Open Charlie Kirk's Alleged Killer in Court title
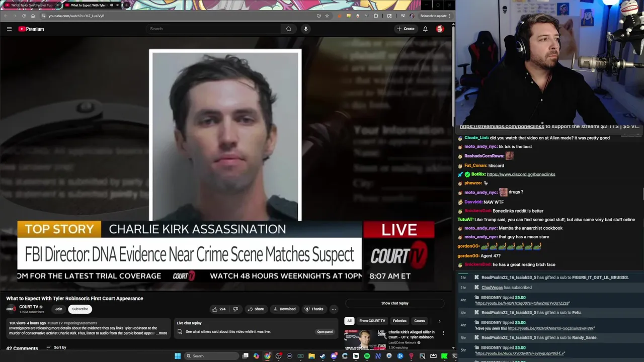This screenshot has height=362, width=644. pos(412,335)
